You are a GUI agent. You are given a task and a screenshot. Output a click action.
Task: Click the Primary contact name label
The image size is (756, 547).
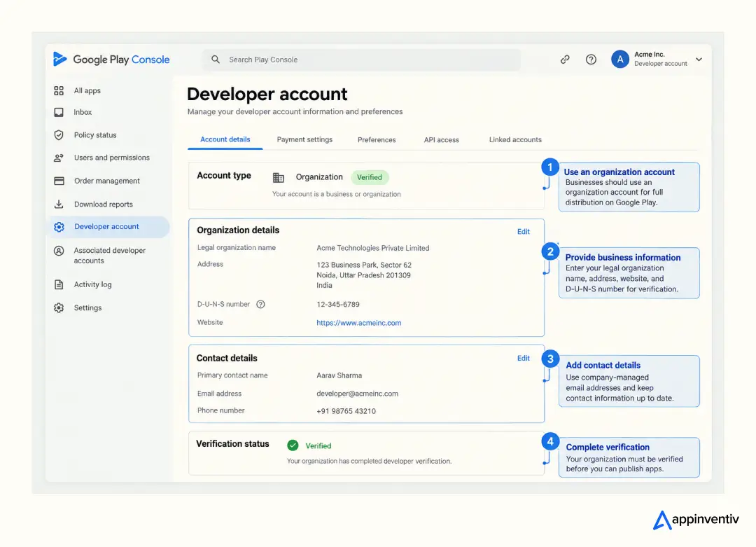232,375
